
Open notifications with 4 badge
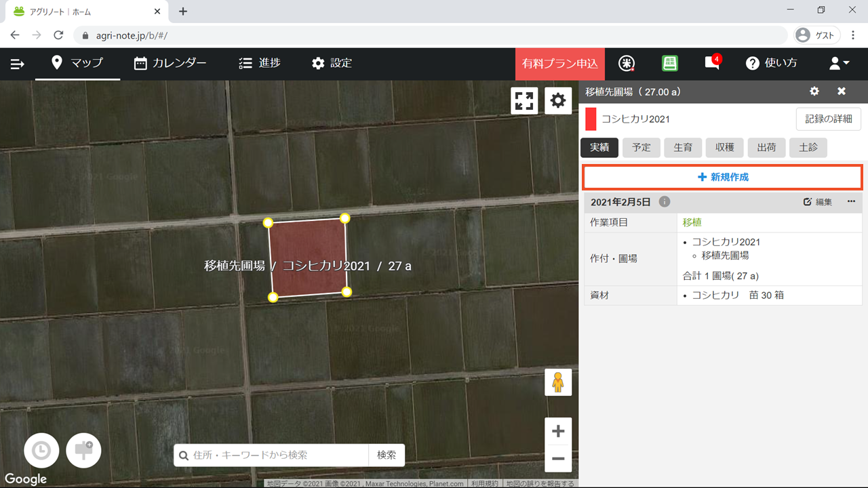(x=711, y=63)
